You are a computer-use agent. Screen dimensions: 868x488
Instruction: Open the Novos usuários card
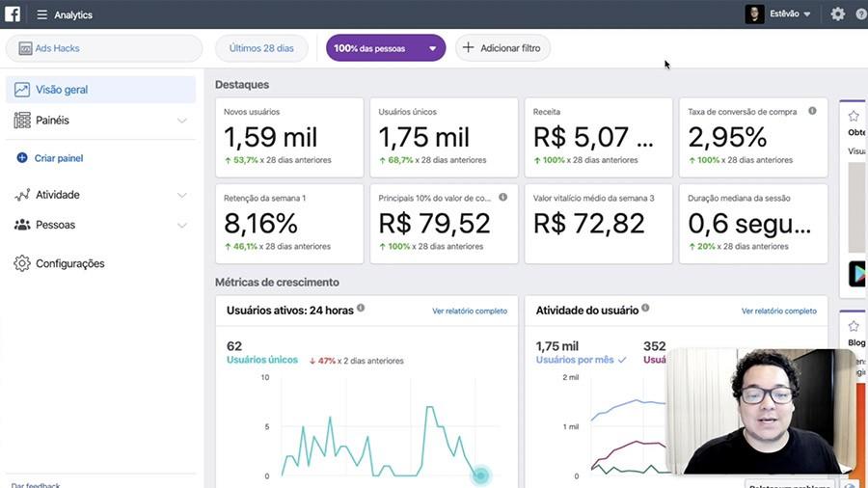289,138
